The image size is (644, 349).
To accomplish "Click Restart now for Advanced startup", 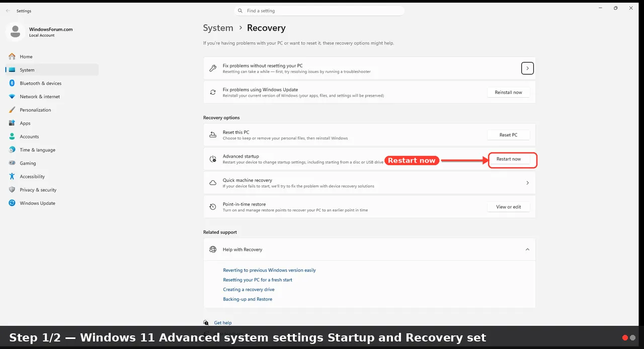I will [509, 159].
